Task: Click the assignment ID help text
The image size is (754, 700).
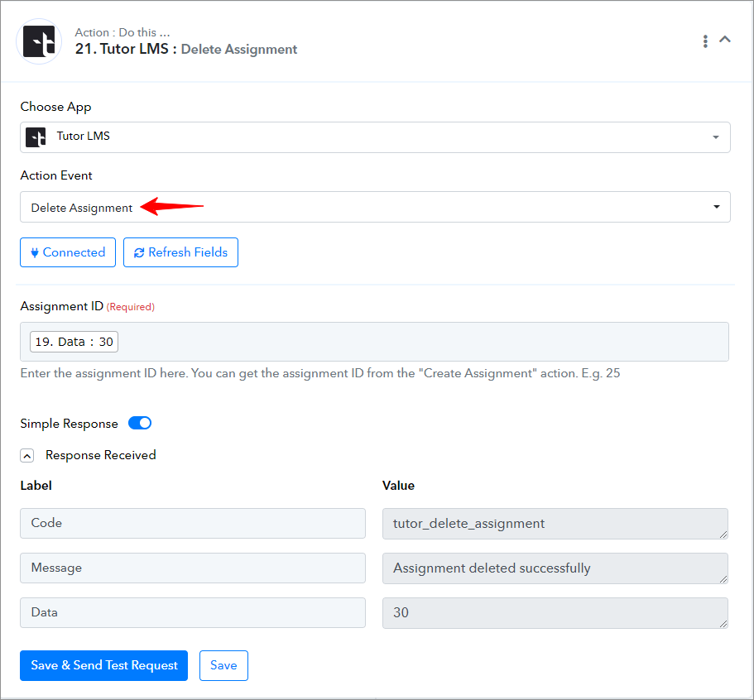Action: pyautogui.click(x=320, y=373)
